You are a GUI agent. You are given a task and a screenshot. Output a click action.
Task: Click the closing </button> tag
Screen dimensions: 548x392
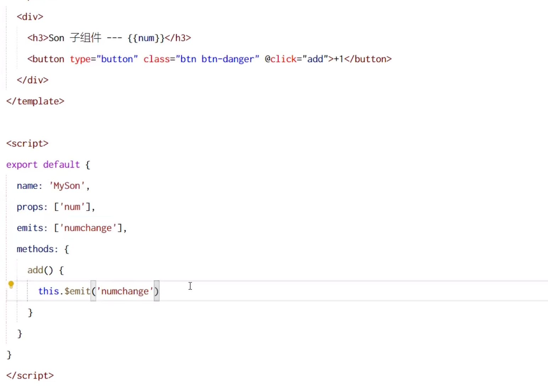[368, 59]
